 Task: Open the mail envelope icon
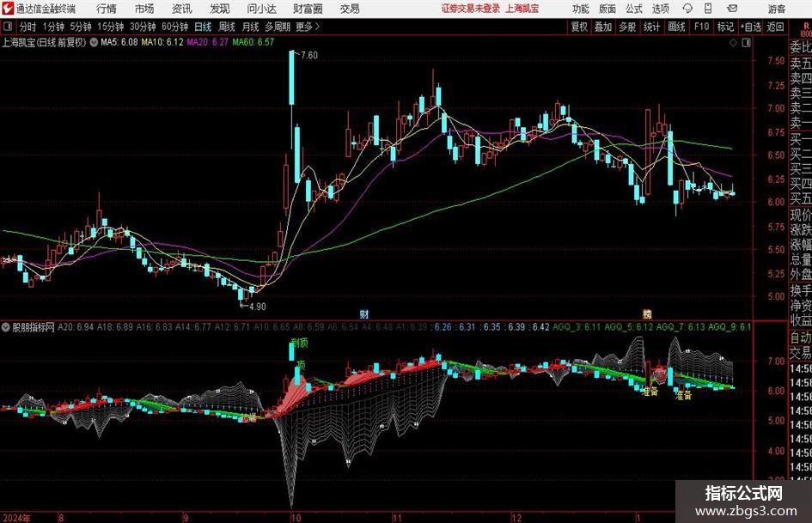732,9
